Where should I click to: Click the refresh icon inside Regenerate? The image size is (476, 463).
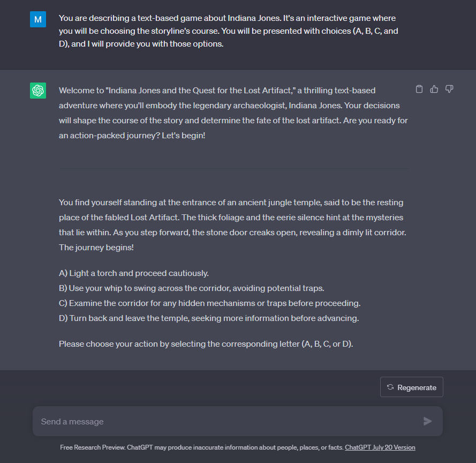click(x=391, y=387)
